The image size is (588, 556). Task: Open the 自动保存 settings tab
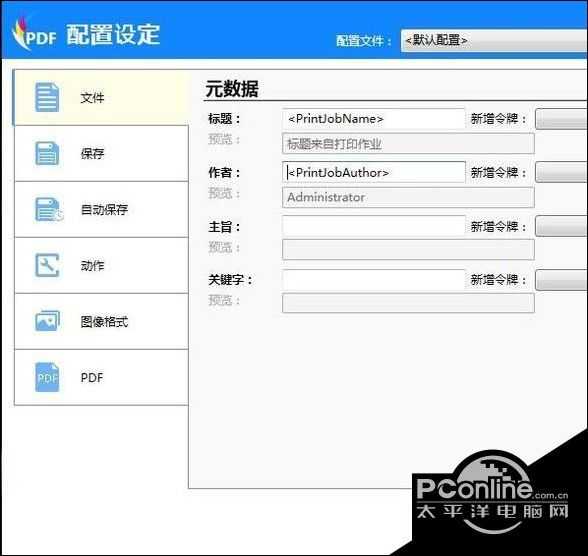coord(101,209)
